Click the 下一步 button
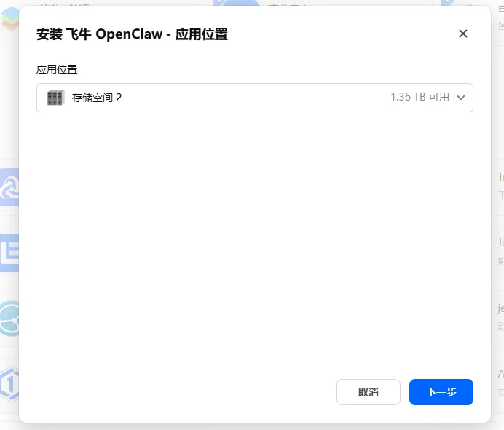Screen dimensions: 504x430 (441, 391)
